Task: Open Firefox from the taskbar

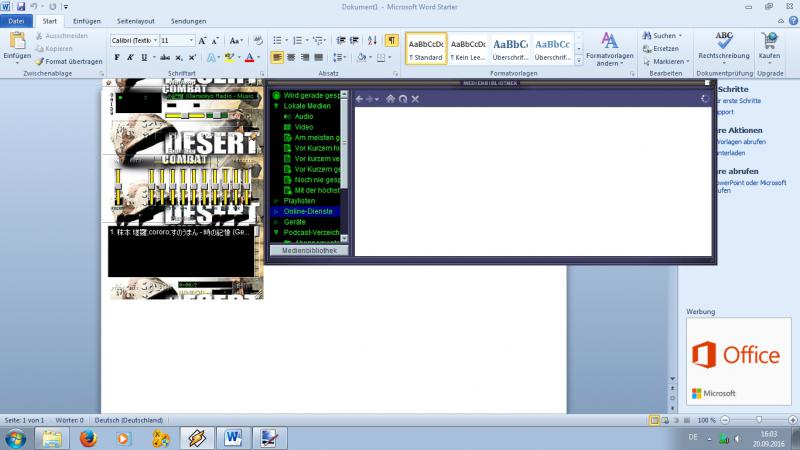Action: 88,438
